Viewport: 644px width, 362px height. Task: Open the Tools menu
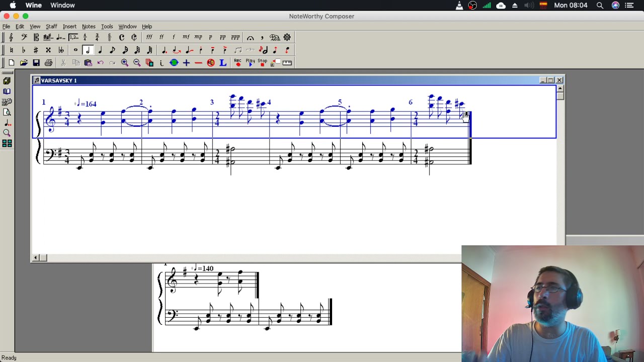(x=107, y=26)
